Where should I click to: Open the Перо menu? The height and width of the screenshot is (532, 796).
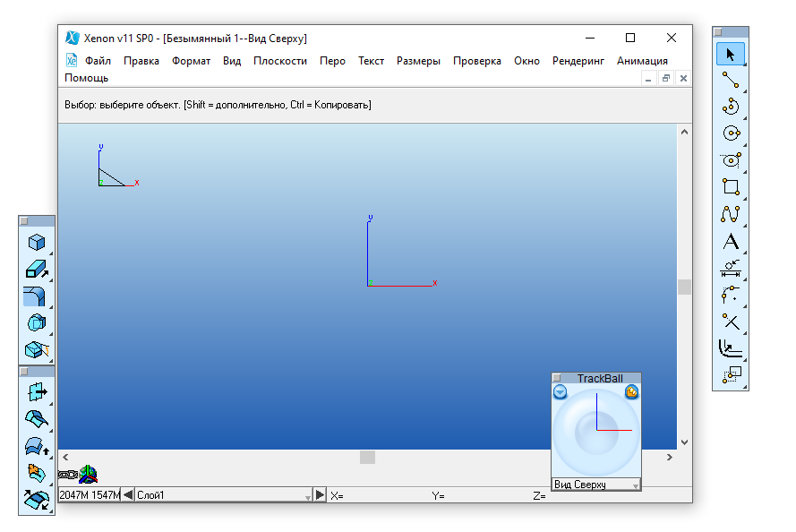click(332, 61)
